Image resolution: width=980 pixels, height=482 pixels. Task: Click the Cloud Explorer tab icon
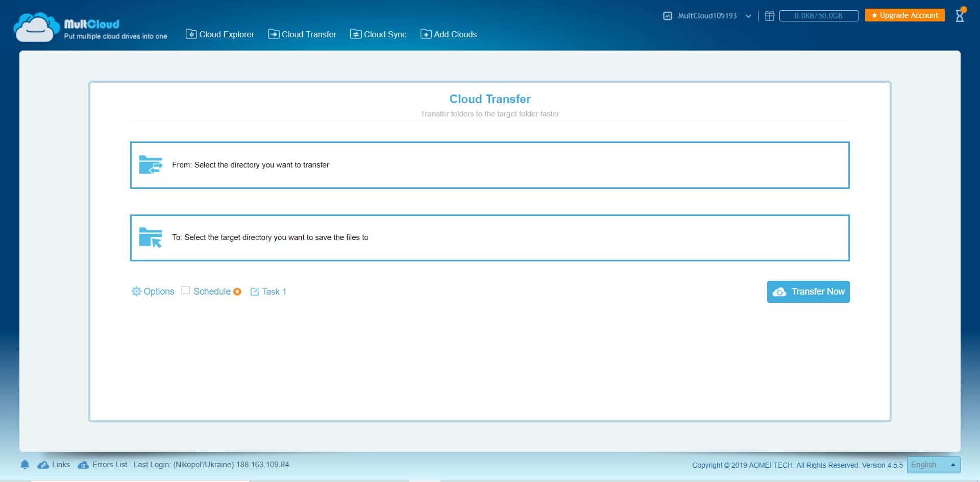[191, 34]
